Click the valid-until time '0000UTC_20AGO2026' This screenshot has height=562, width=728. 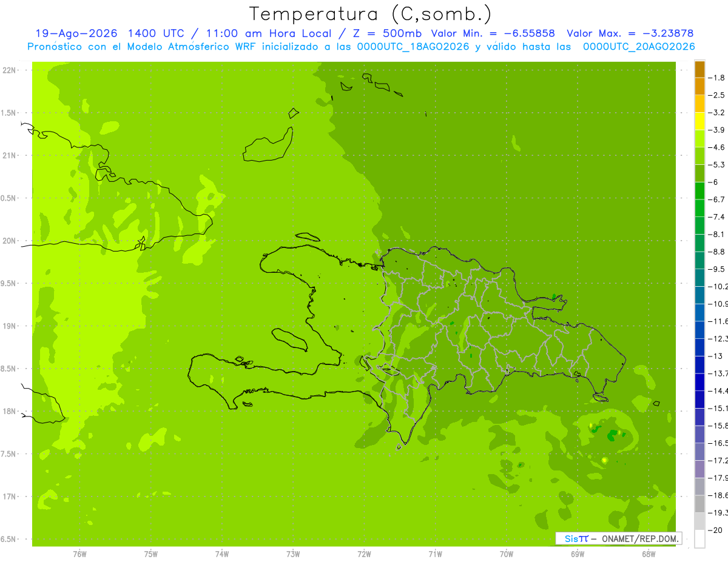pos(639,47)
